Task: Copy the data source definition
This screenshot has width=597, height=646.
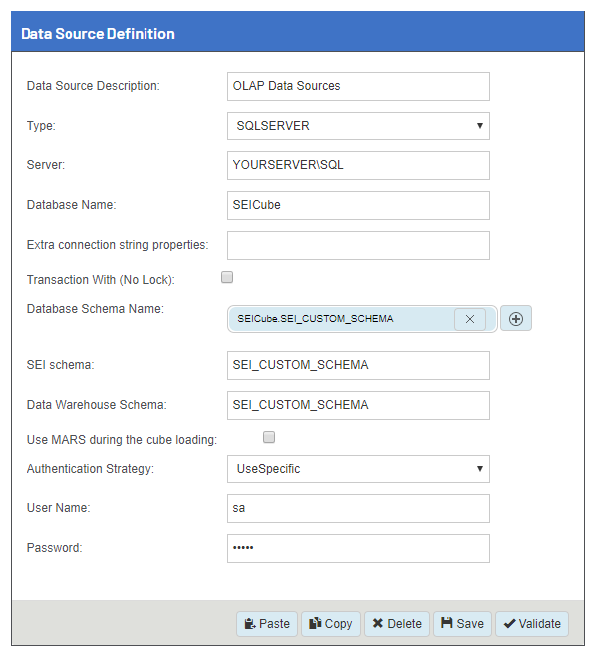Action: click(331, 623)
